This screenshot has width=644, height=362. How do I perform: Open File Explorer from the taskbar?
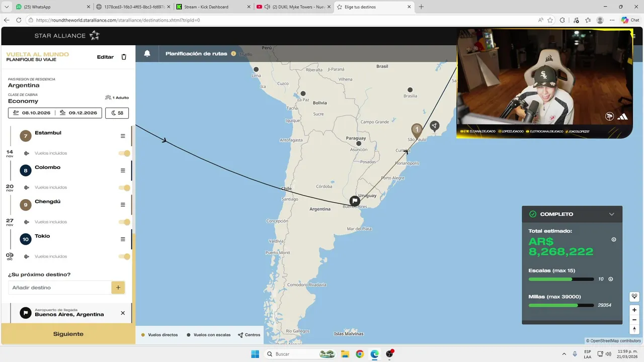pos(345,354)
